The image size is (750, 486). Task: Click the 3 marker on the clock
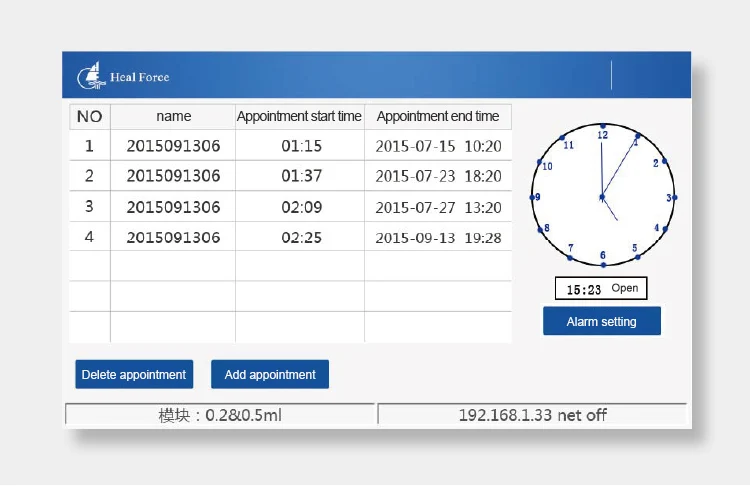[670, 198]
